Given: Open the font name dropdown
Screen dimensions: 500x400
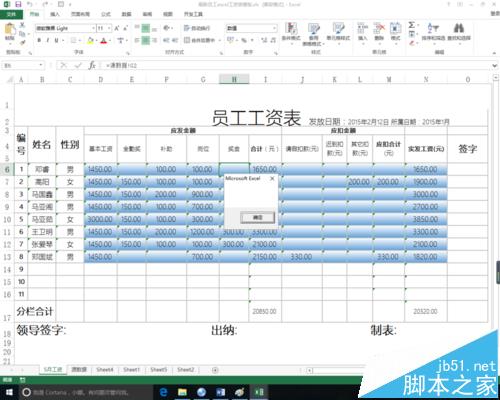Looking at the screenshot, I should (93, 28).
